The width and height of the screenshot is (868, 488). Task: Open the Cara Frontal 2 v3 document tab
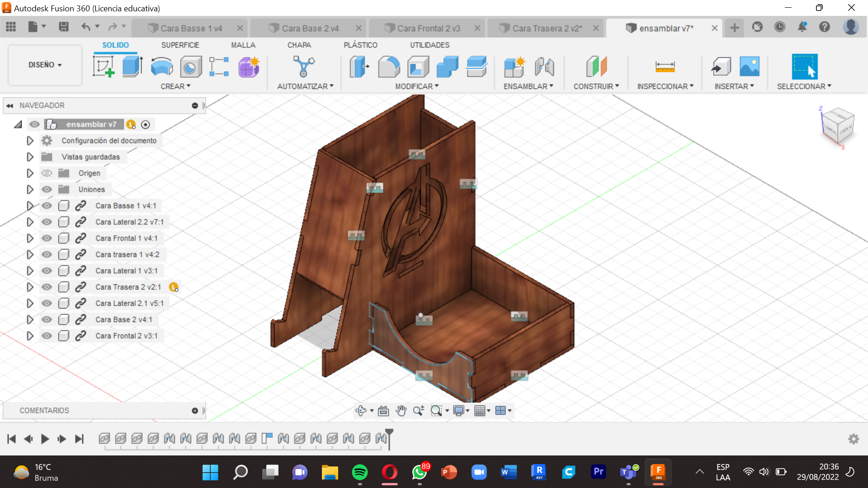coord(427,28)
